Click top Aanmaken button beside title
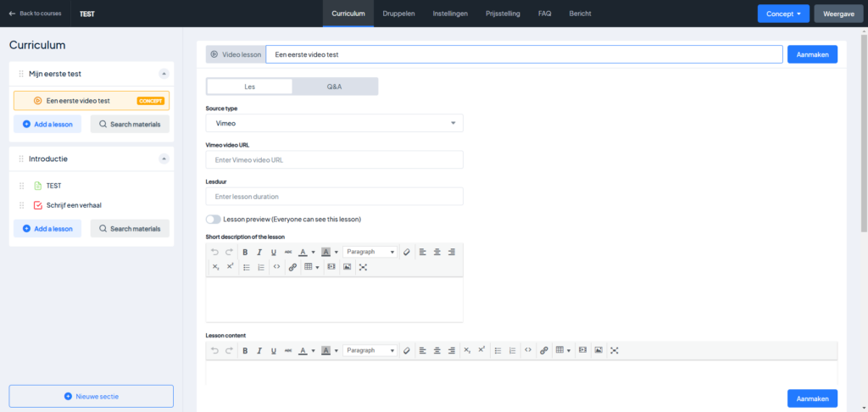This screenshot has height=412, width=868. [x=812, y=54]
